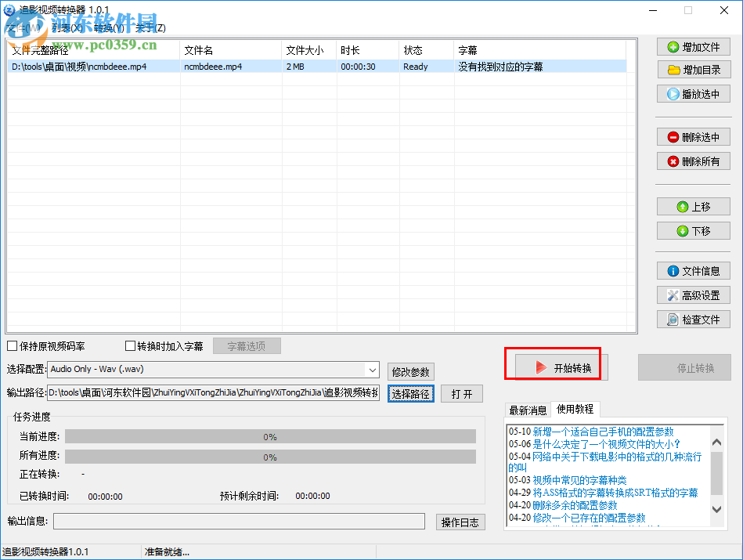The width and height of the screenshot is (743, 560).
Task: Enable the 转换时加入字幕 checkbox
Action: (x=130, y=346)
